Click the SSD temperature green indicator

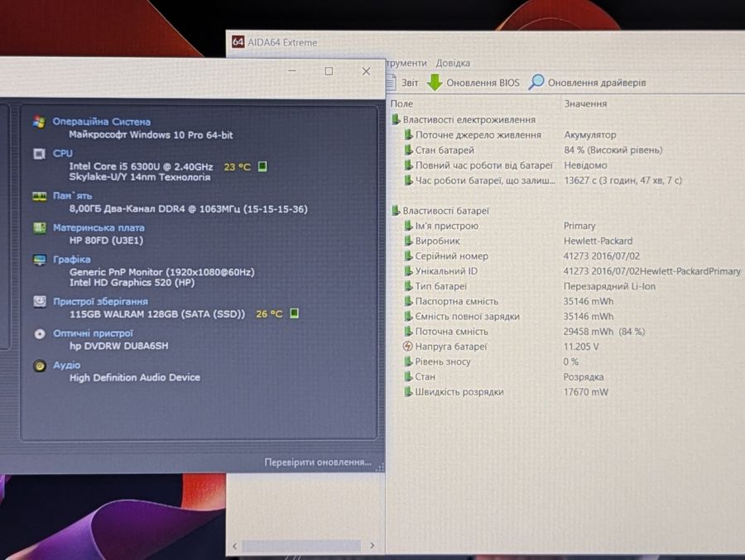pos(295,313)
